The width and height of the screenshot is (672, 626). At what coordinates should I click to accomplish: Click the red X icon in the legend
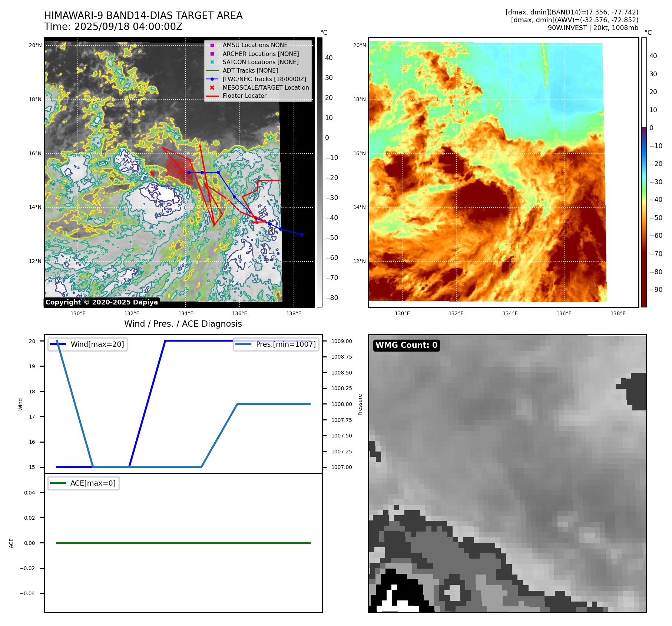pos(212,88)
